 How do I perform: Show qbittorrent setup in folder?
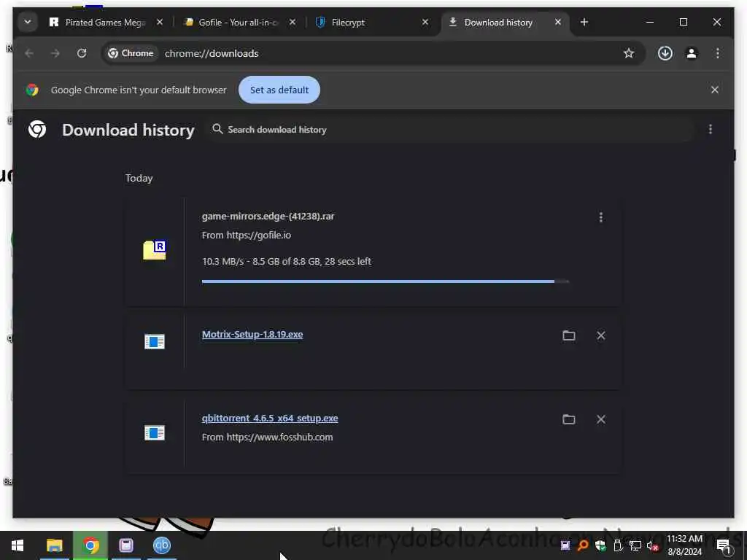pos(569,419)
